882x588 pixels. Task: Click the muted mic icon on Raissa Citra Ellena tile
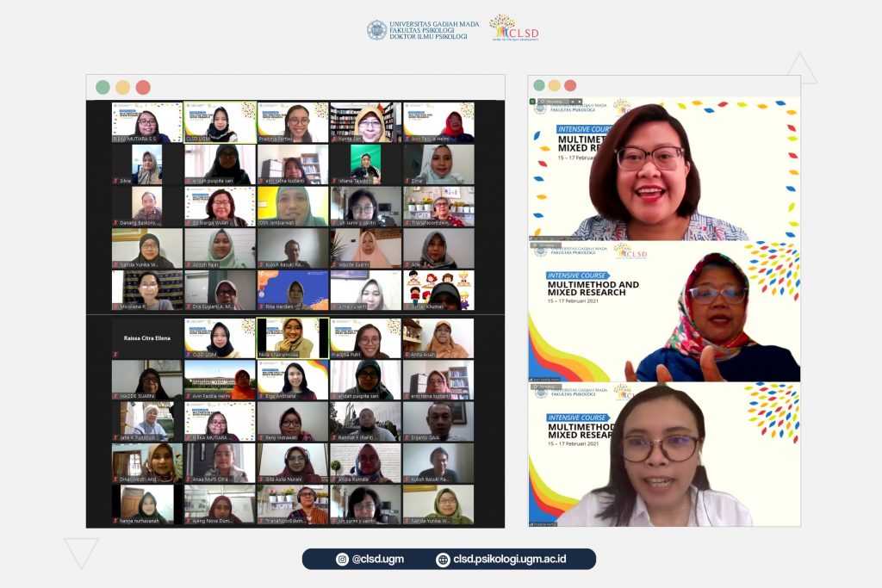(x=115, y=355)
